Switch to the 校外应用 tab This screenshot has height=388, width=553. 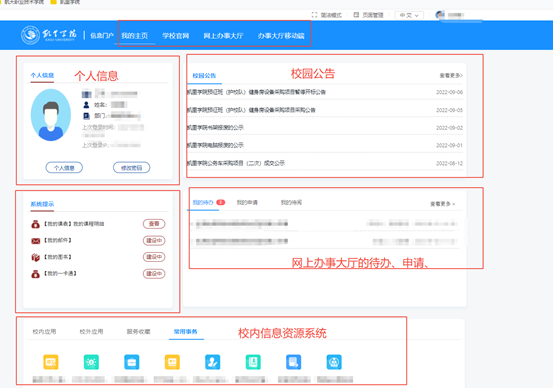(x=91, y=332)
